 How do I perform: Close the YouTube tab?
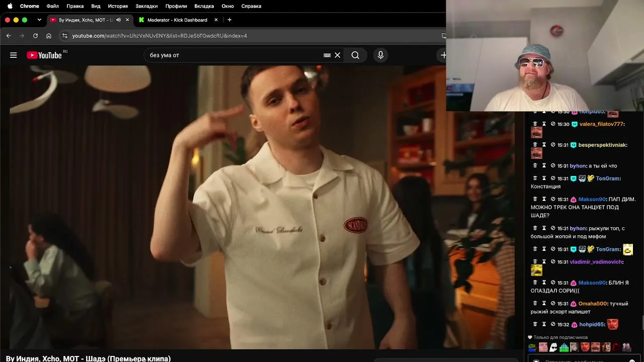click(127, 20)
